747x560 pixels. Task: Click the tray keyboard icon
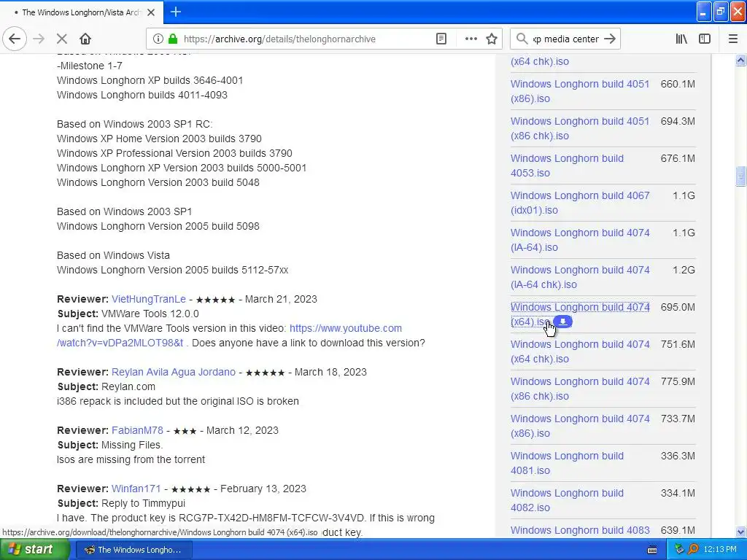[652, 550]
